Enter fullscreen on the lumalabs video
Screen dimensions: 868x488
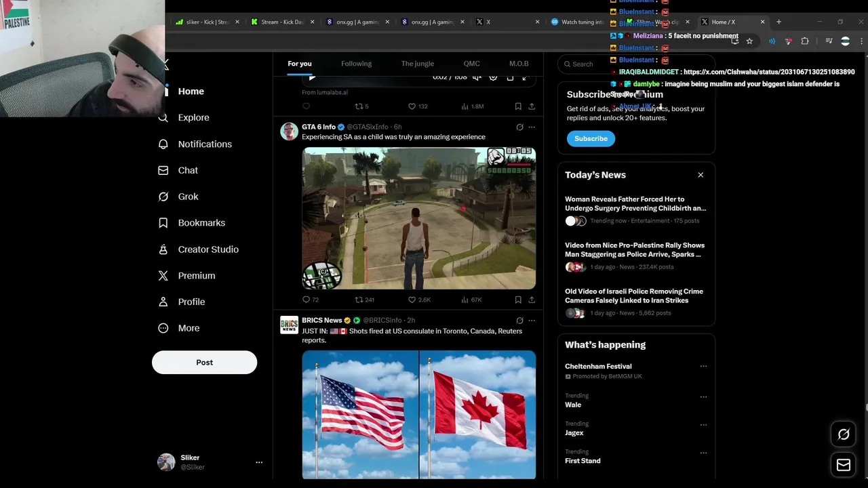tap(524, 77)
